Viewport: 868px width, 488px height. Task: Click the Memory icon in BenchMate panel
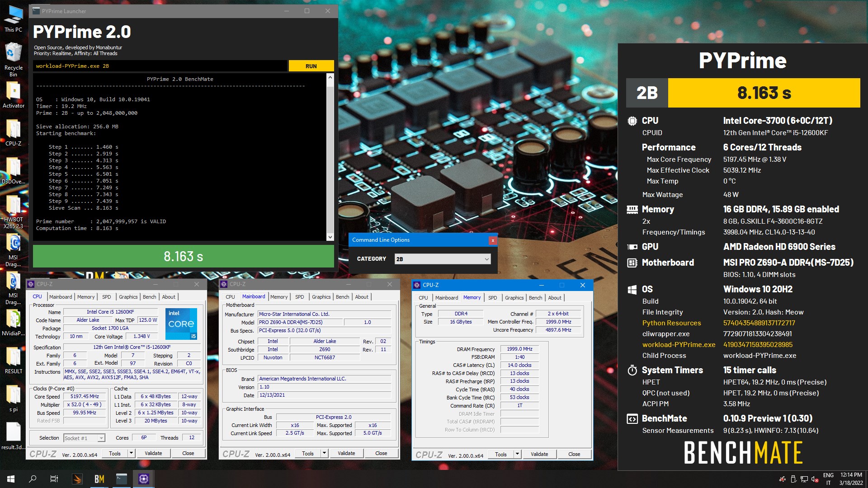click(632, 209)
